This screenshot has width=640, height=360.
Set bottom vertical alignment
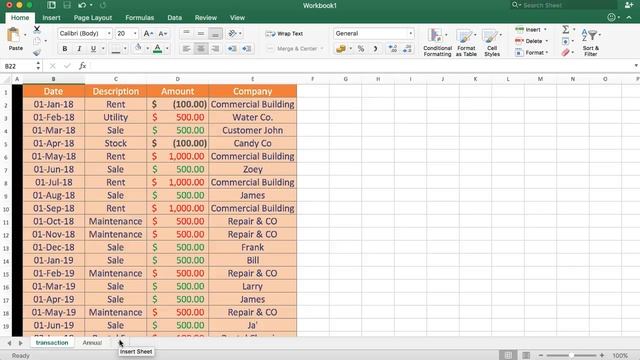[x=215, y=33]
